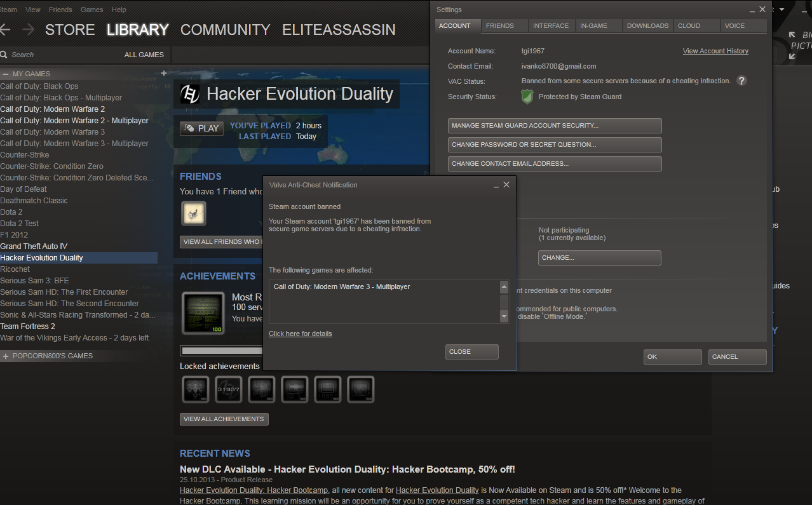
Task: Select Team Fortress 2 in library
Action: 27,327
